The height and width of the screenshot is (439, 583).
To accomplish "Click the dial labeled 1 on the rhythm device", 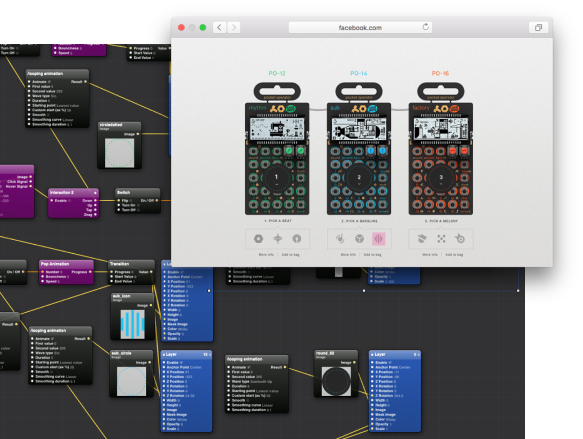I will coord(277,178).
